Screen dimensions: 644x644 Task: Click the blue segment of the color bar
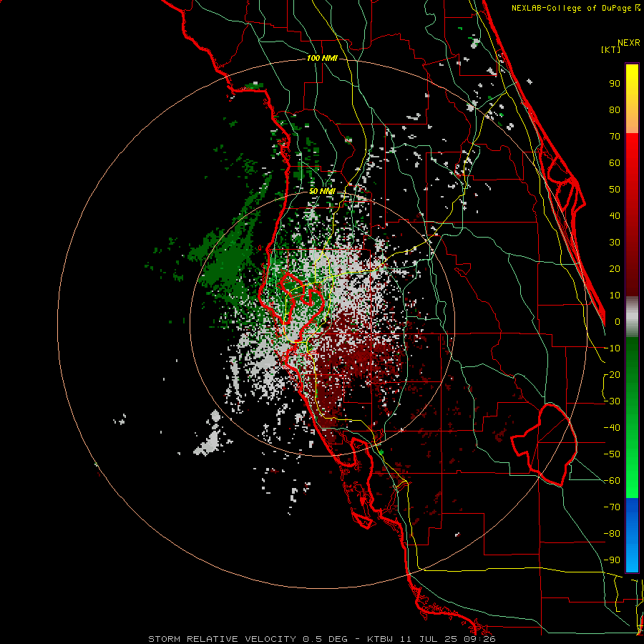632,535
